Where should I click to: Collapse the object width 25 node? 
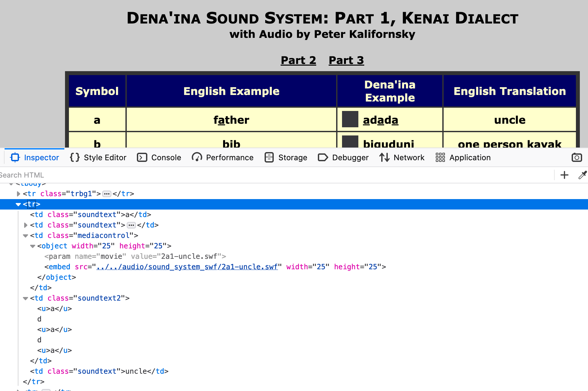33,246
